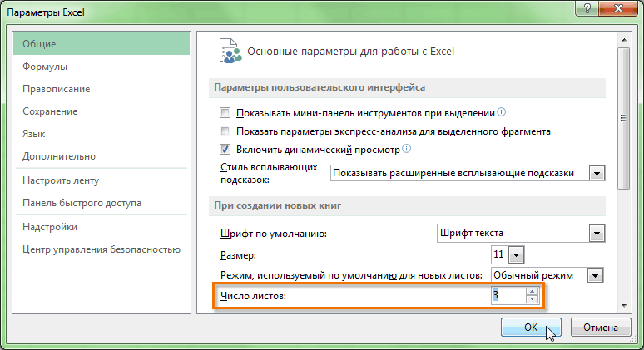Open the Формулы category
Viewport: 644px width, 350px height.
pyautogui.click(x=102, y=67)
